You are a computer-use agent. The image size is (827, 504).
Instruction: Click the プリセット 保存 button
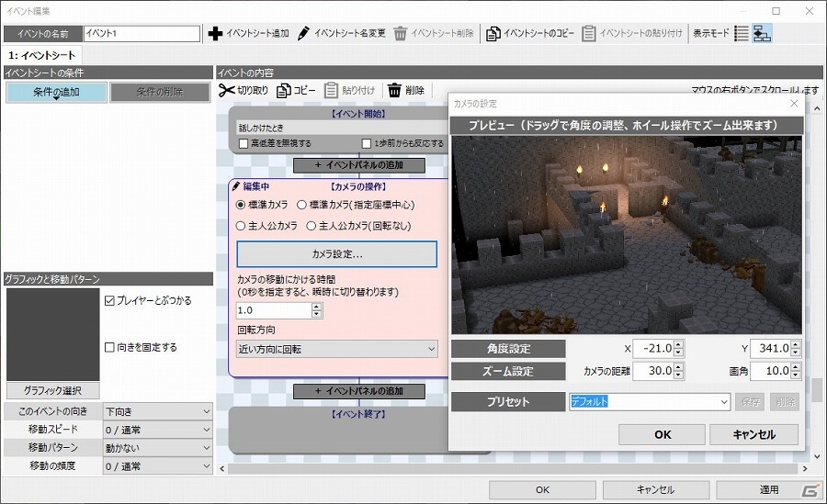pos(750,402)
